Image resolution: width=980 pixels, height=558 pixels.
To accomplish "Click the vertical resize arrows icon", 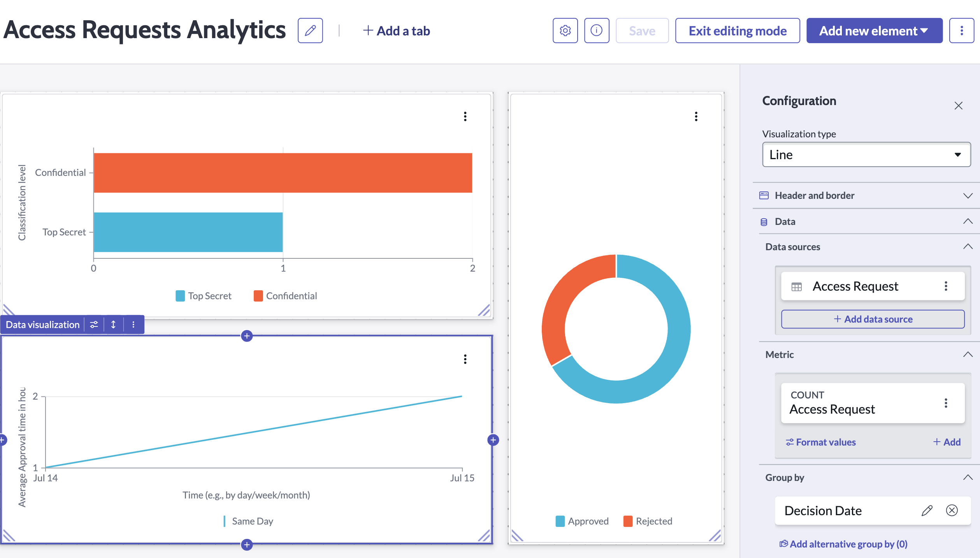I will click(x=113, y=324).
